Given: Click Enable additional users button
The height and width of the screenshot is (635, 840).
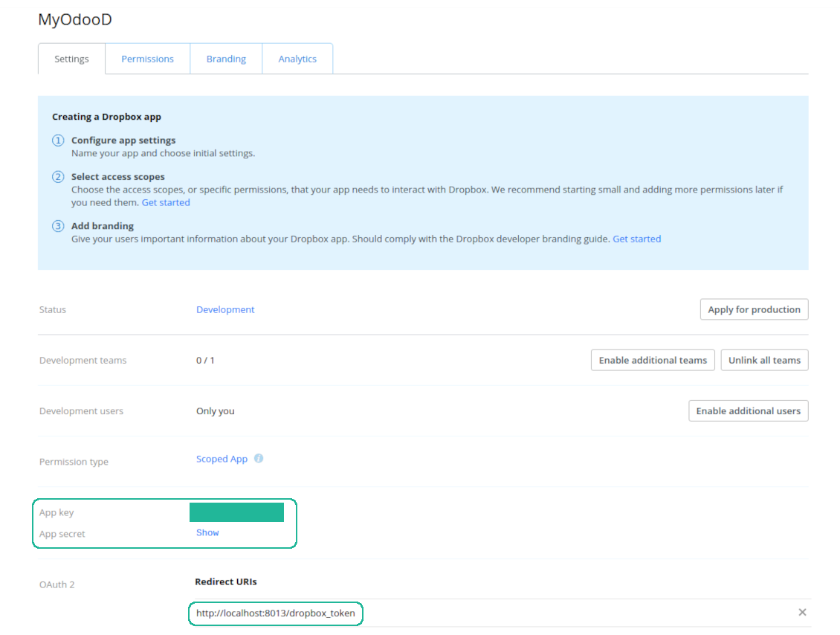Looking at the screenshot, I should (748, 410).
